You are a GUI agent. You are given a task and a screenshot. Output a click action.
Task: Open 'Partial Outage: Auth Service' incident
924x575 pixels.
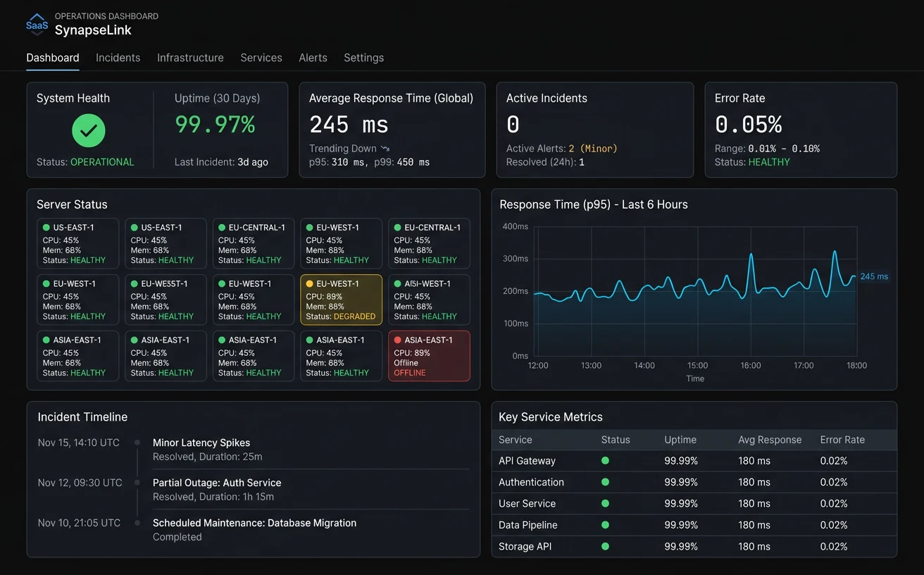pyautogui.click(x=217, y=483)
